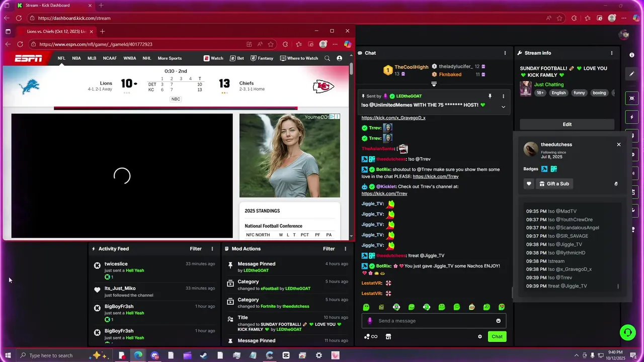The width and height of the screenshot is (644, 362).
Task: Open the ESPN user profile icon
Action: [340, 58]
